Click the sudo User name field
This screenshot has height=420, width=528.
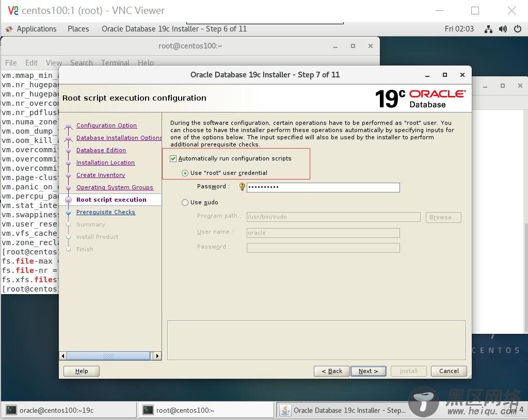tap(323, 233)
